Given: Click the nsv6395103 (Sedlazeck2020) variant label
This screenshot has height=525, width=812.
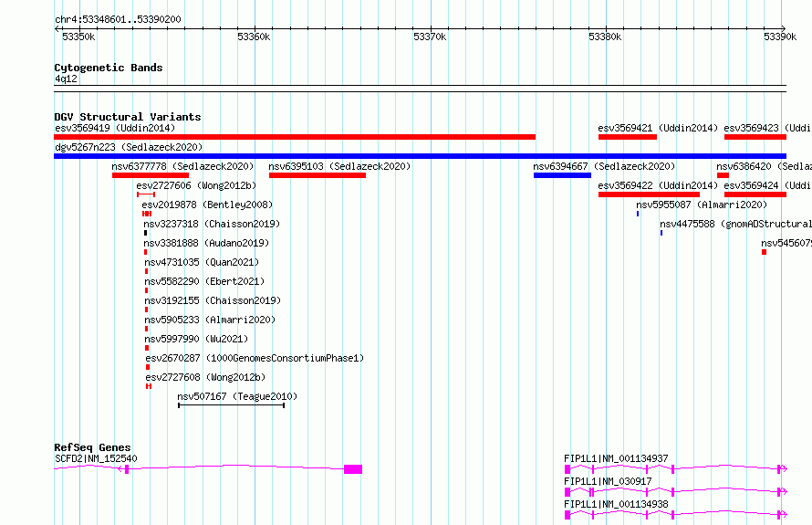Looking at the screenshot, I should point(339,166).
